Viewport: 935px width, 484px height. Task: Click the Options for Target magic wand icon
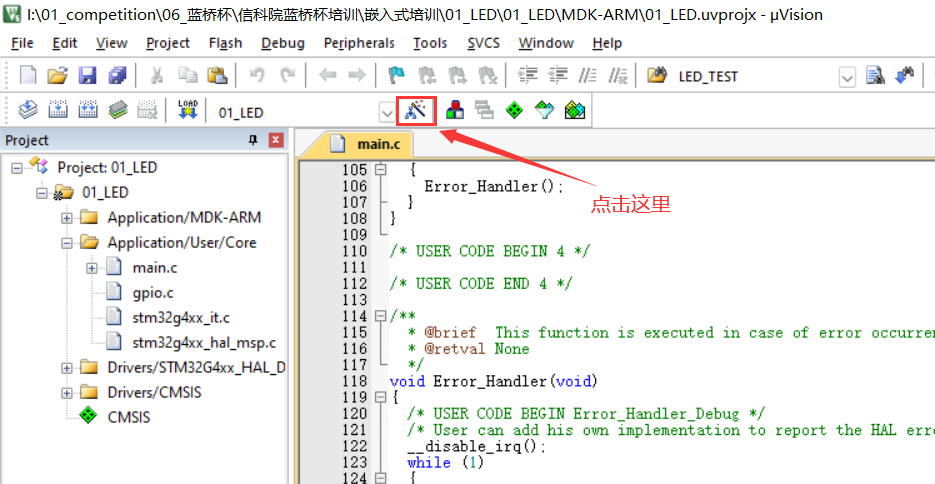416,111
